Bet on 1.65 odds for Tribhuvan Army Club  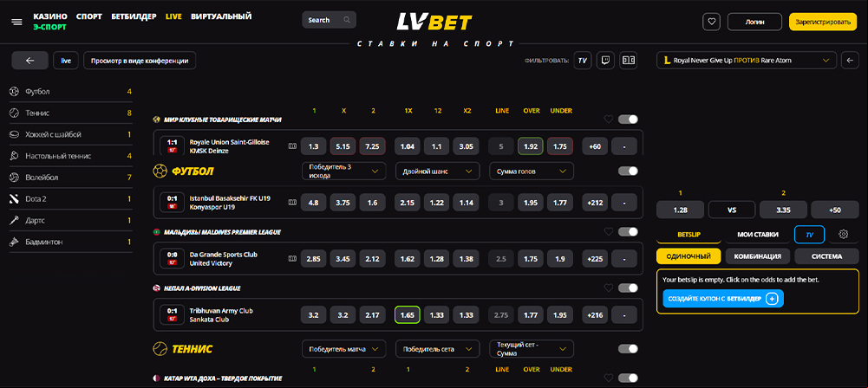[x=408, y=314]
